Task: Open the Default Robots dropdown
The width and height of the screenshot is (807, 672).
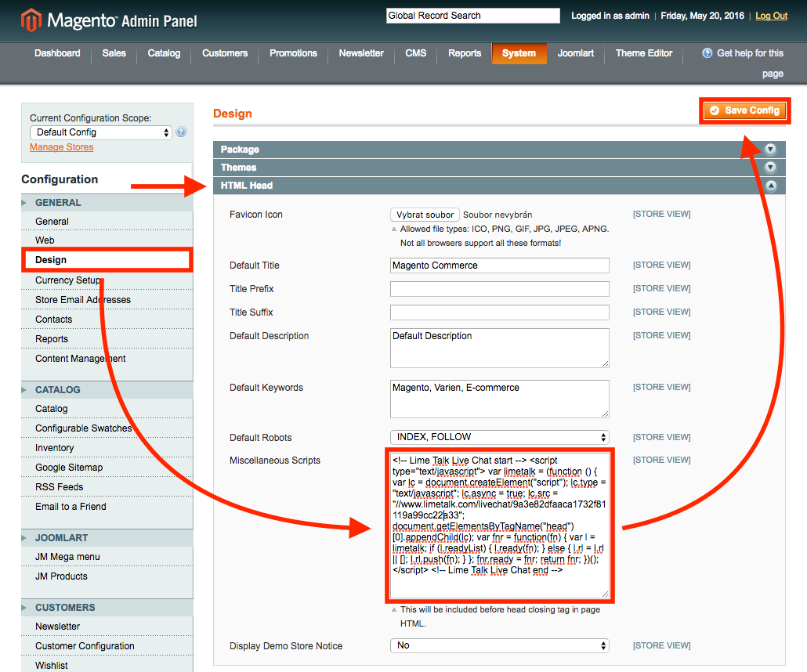Action: click(499, 437)
